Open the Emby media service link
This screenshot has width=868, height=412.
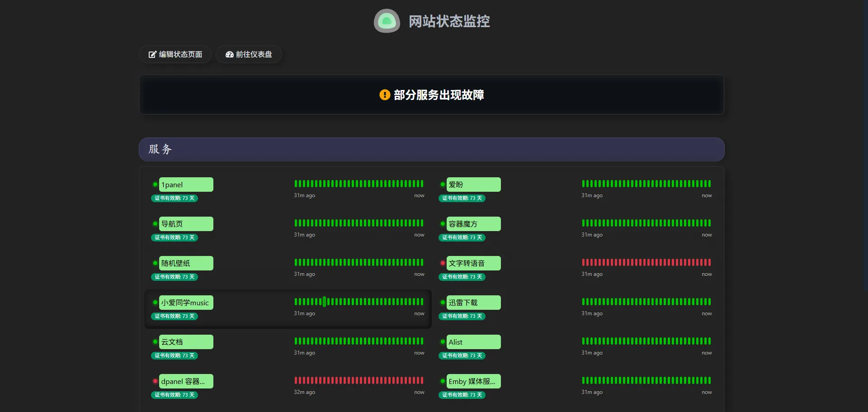click(x=473, y=381)
